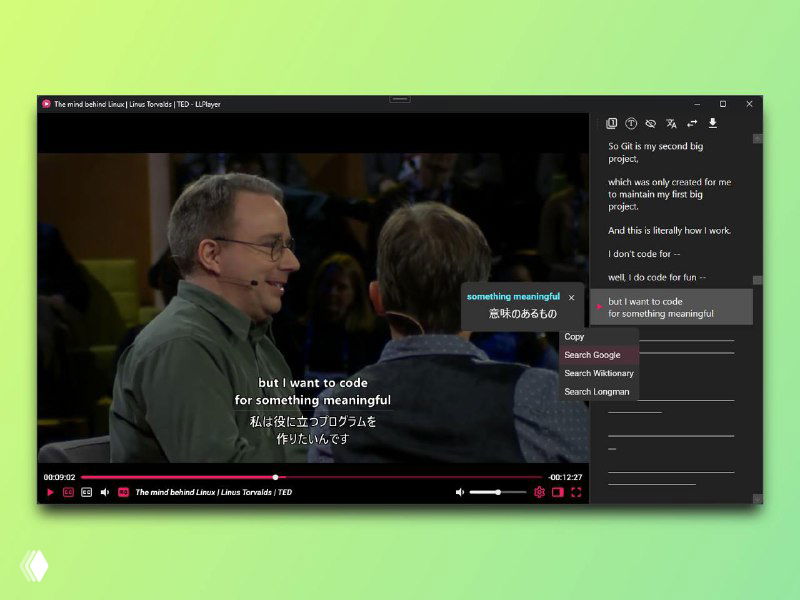The image size is (800, 600).
Task: Mute using speaker icon beside volume slider
Action: [x=460, y=492]
